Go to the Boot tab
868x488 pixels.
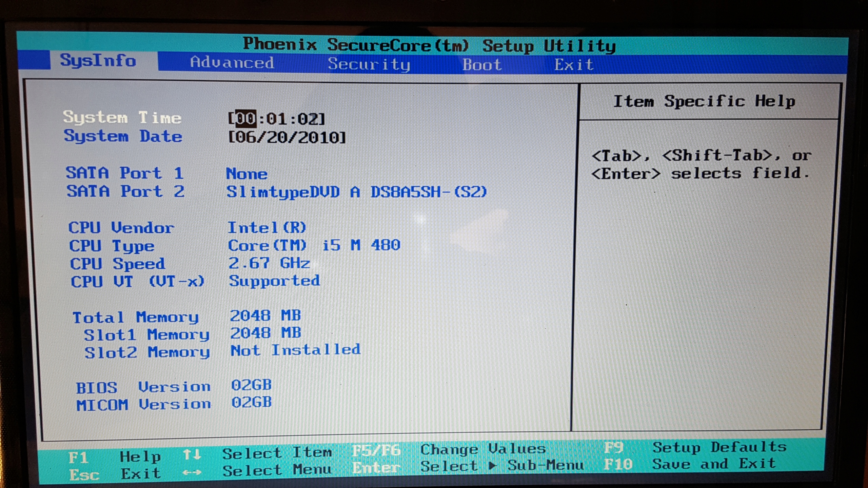(x=482, y=65)
